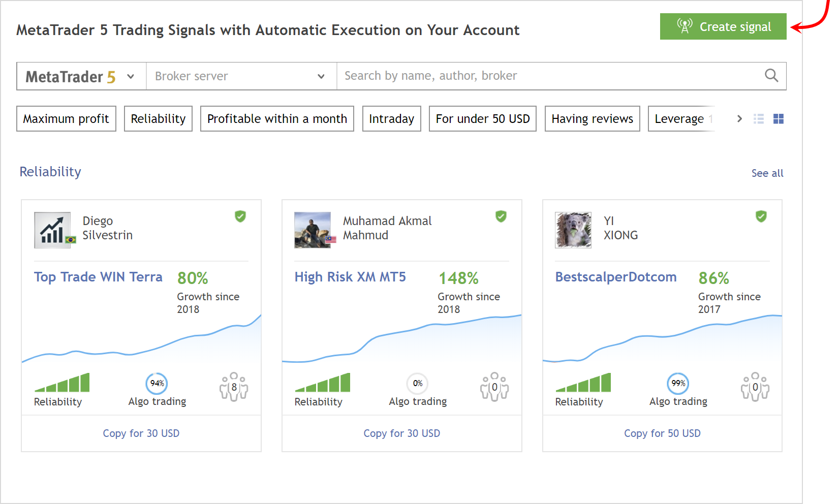
Task: Open YI XIONG author name
Action: click(x=620, y=228)
